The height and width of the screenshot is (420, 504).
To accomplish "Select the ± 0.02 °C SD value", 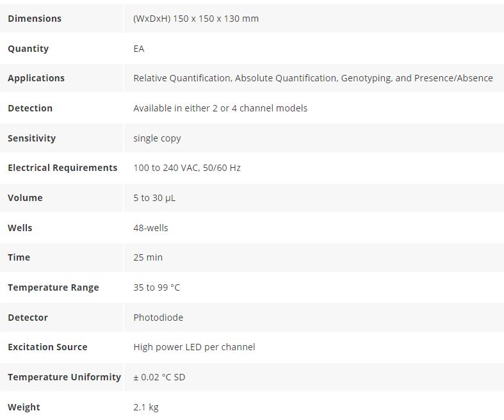I will click(x=159, y=377).
